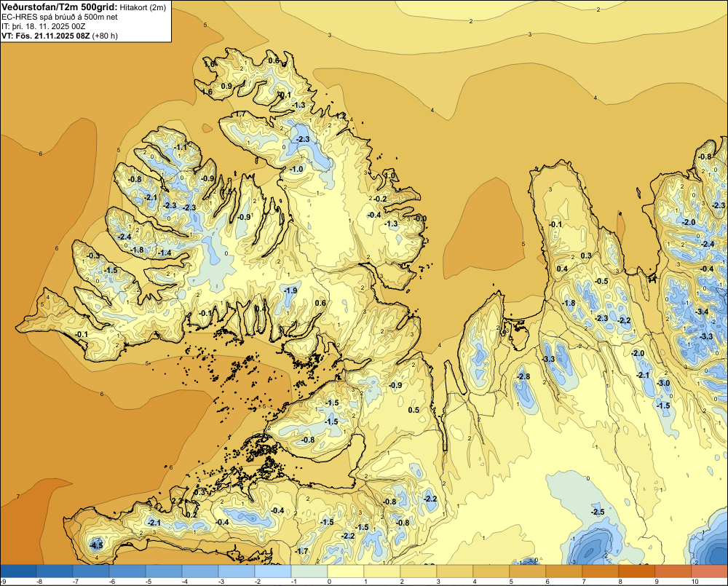728x586 pixels.
Task: Click the light blue swatch between -3 and -2
Action: (237, 571)
